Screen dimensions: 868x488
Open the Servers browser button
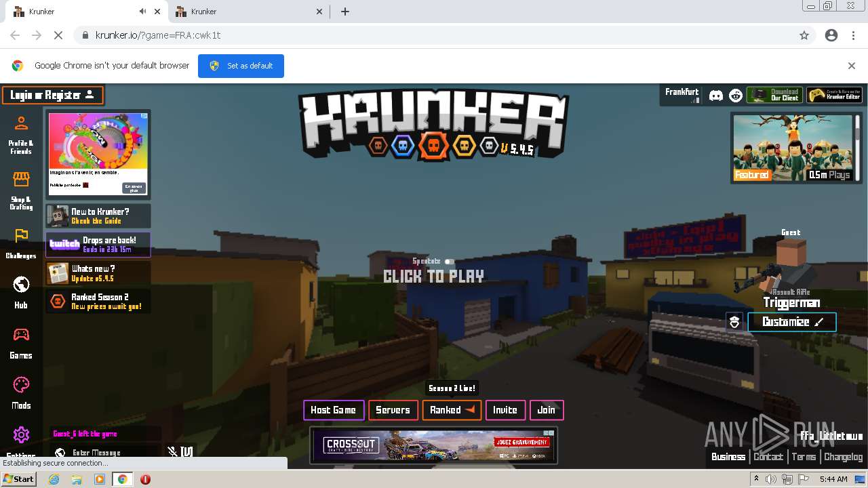coord(393,410)
